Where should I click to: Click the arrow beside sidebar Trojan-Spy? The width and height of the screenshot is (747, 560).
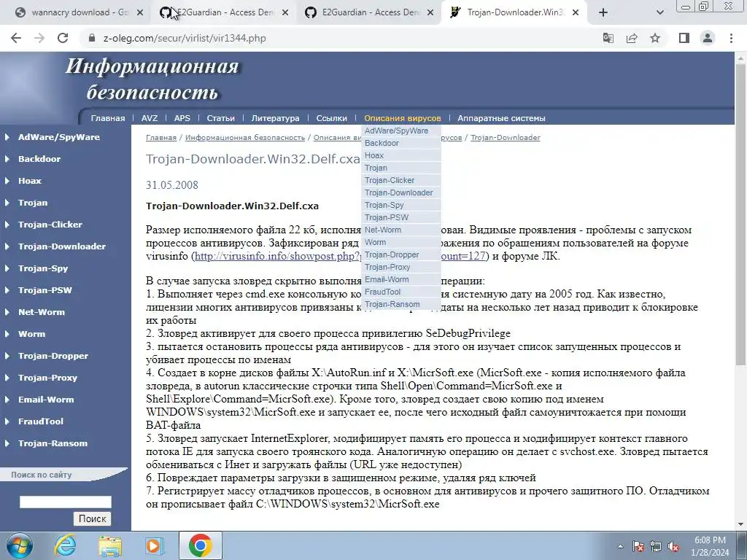7,268
